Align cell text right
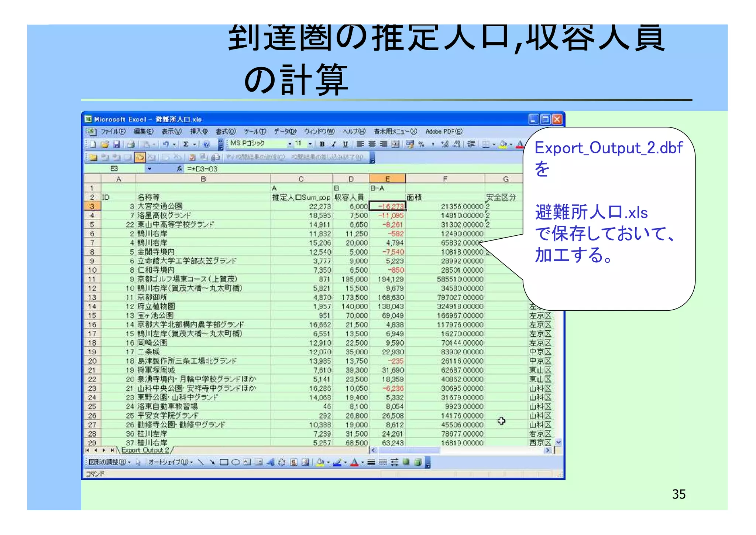 [x=384, y=144]
